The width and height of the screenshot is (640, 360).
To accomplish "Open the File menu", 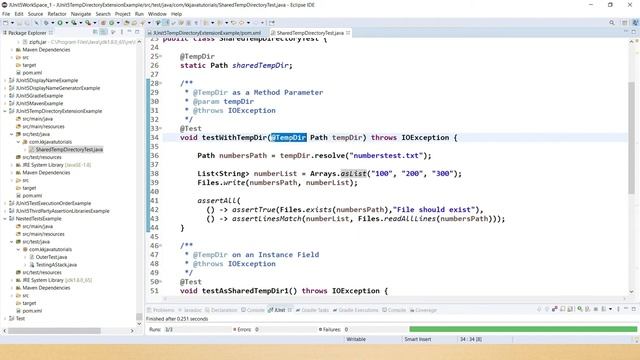I will coord(6,14).
